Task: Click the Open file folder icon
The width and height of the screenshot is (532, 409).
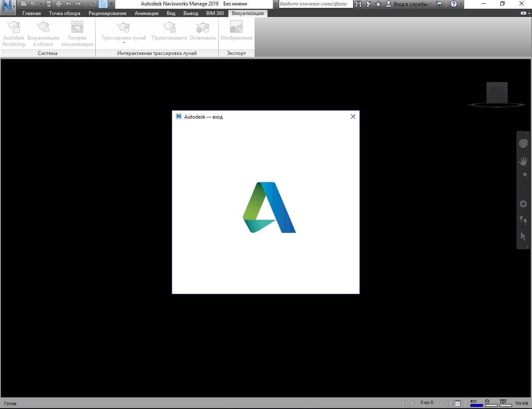Action: tap(34, 4)
